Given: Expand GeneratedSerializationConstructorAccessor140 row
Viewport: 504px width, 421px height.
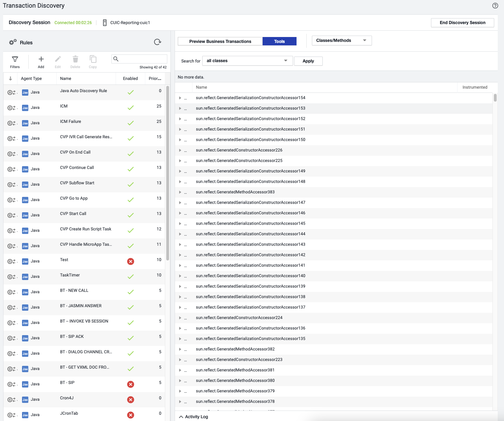Looking at the screenshot, I should 180,276.
